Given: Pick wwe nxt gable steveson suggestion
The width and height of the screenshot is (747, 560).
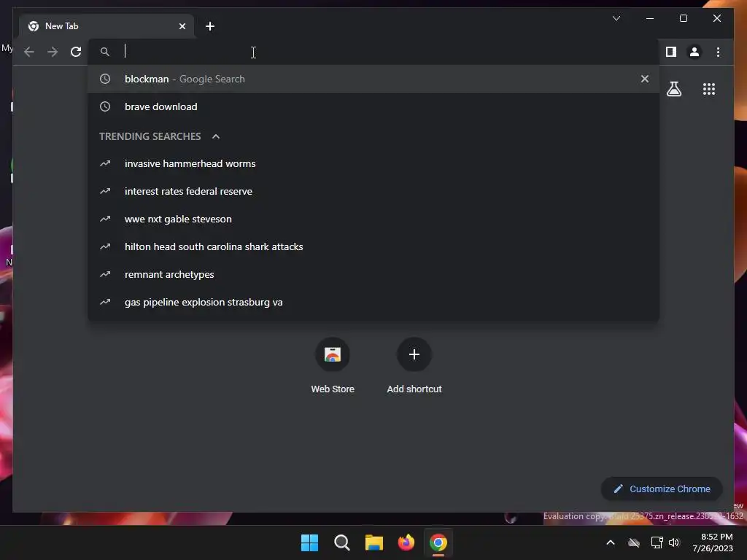Looking at the screenshot, I should click(373, 219).
